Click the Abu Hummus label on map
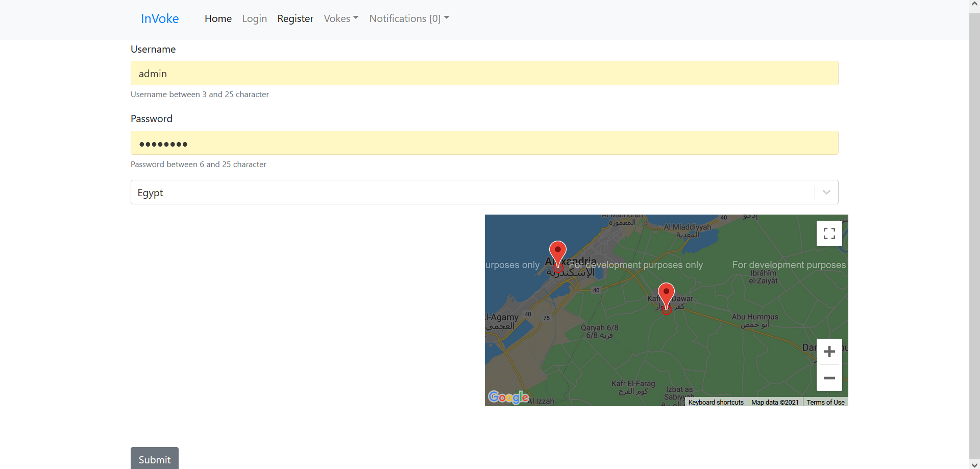This screenshot has height=469, width=980. [x=755, y=320]
